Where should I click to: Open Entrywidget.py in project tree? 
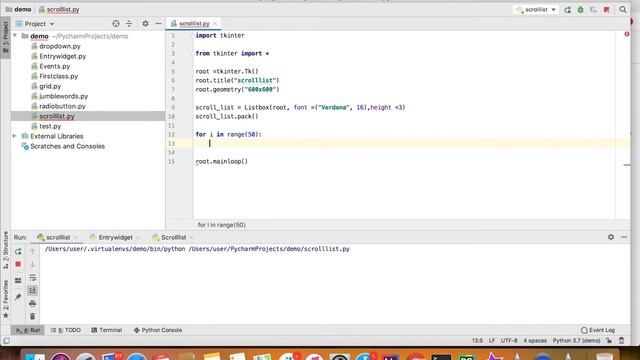[x=62, y=56]
